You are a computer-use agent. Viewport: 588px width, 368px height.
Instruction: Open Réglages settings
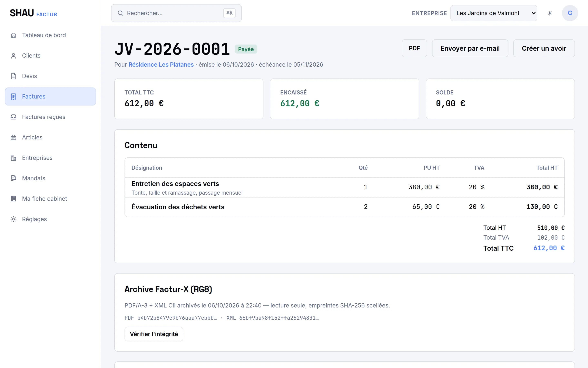pos(50,219)
